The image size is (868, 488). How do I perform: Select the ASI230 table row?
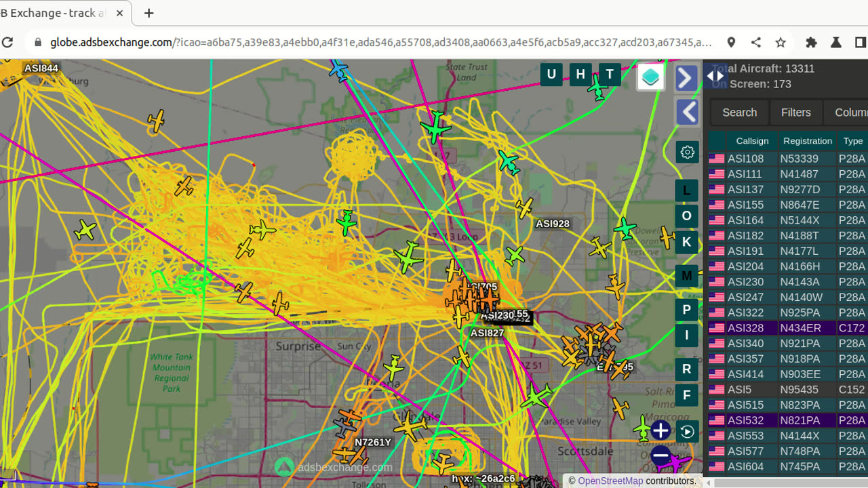tap(787, 282)
